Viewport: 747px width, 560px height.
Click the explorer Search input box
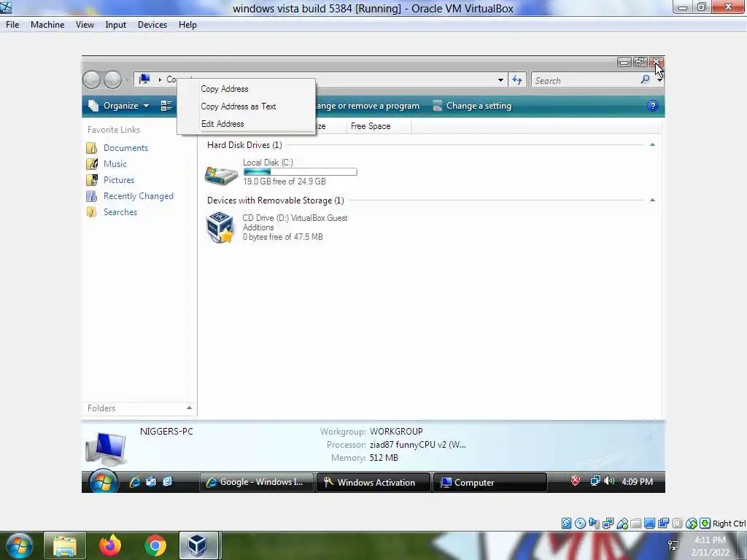point(586,80)
